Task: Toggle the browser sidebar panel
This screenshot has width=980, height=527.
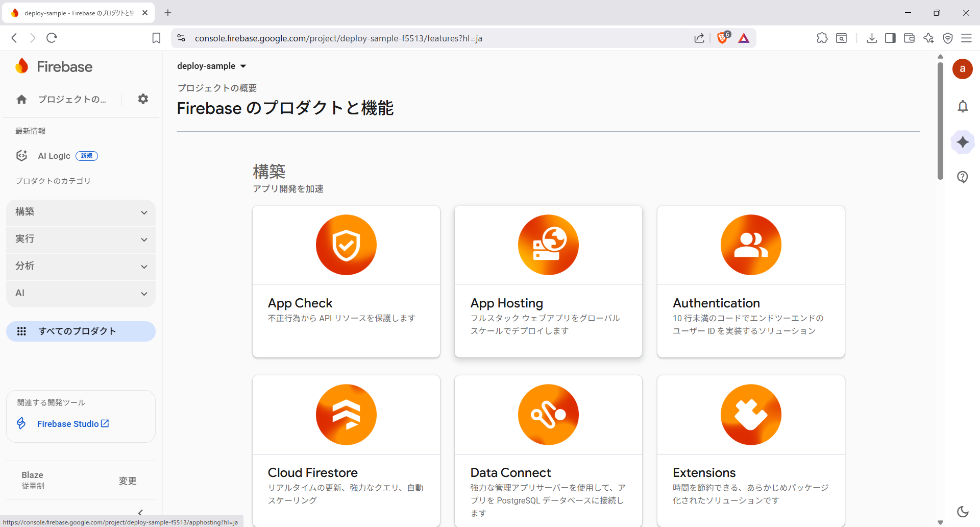Action: (890, 38)
